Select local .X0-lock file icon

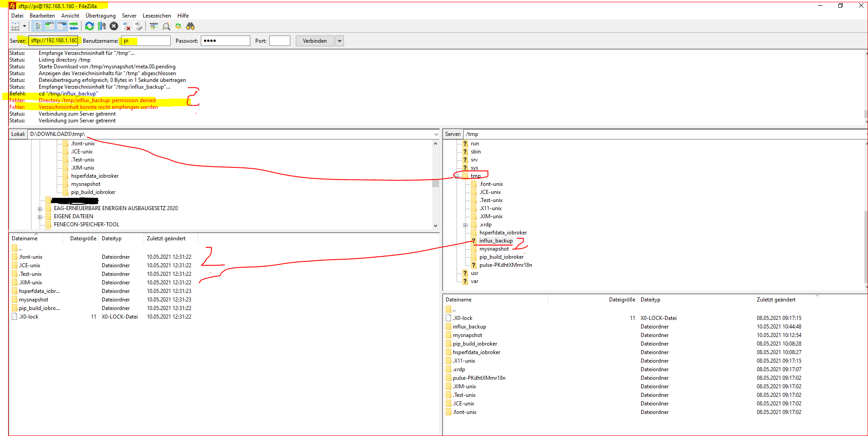click(x=14, y=317)
